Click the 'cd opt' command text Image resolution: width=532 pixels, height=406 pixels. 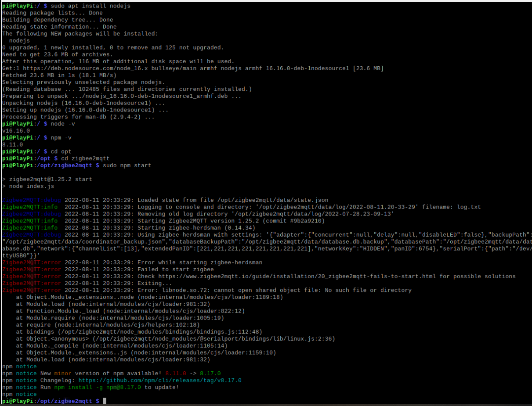coord(61,151)
